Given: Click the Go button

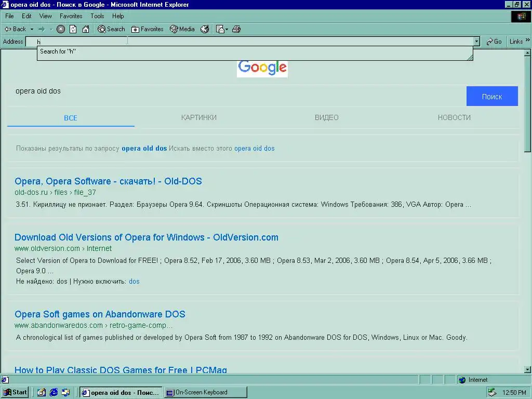Looking at the screenshot, I should [494, 42].
